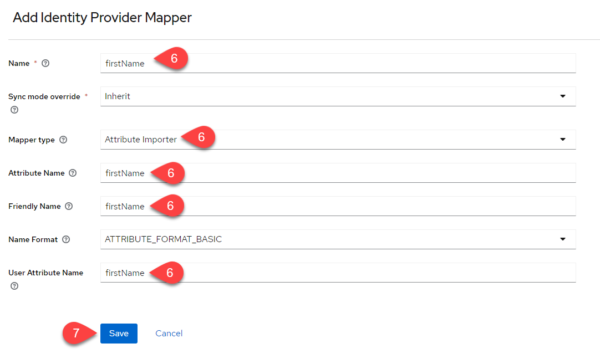Show help for Mapper type
The height and width of the screenshot is (364, 600).
[x=63, y=140]
